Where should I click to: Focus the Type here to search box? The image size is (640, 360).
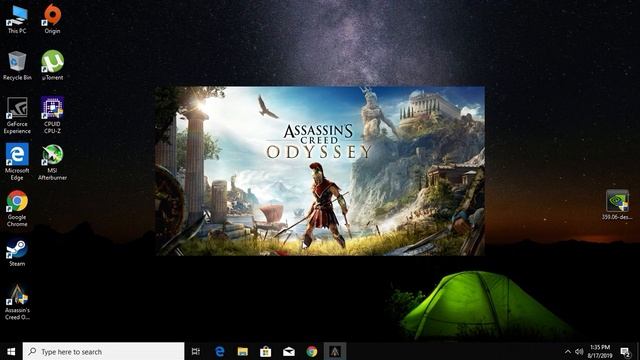(x=103, y=351)
